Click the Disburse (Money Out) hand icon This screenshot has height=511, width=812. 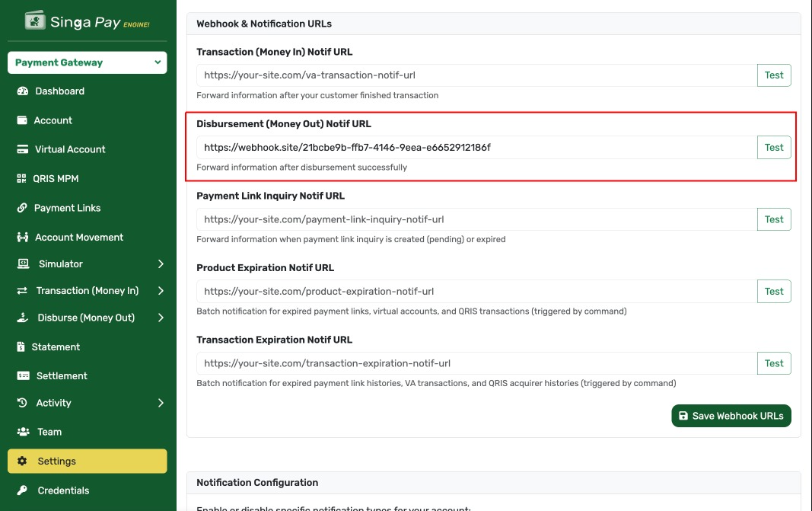(x=22, y=318)
